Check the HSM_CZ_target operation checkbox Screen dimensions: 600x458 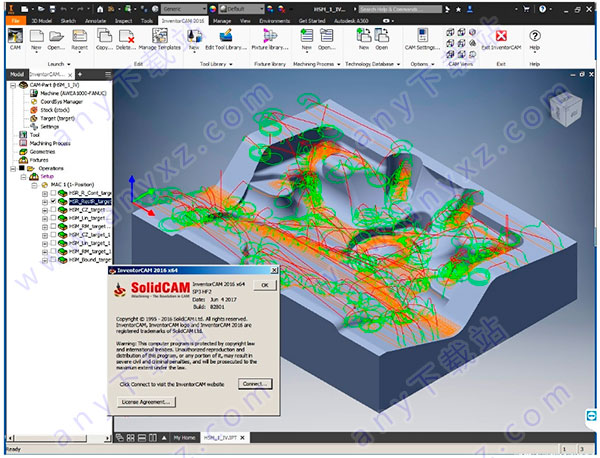click(x=54, y=210)
